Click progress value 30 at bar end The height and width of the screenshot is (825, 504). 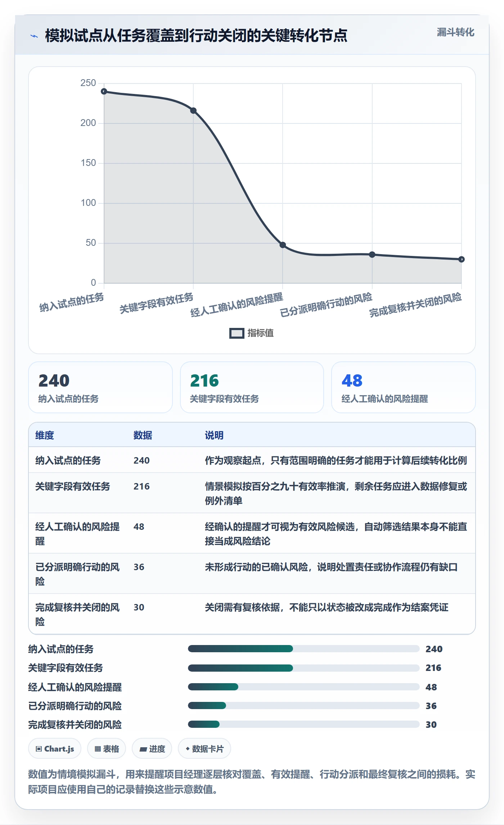tap(431, 725)
